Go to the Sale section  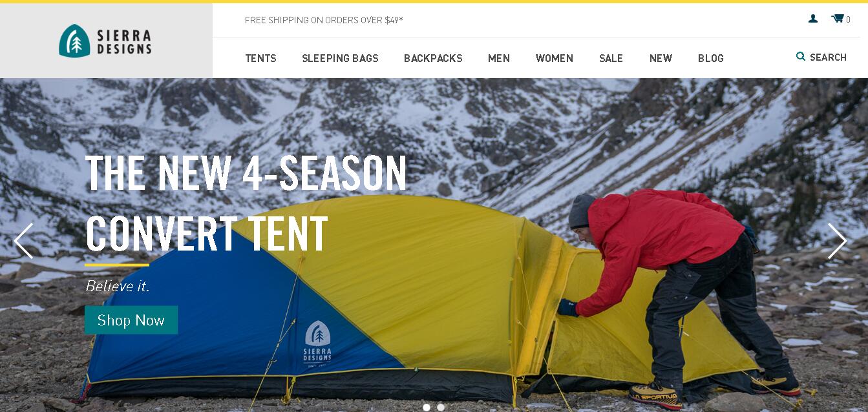611,58
